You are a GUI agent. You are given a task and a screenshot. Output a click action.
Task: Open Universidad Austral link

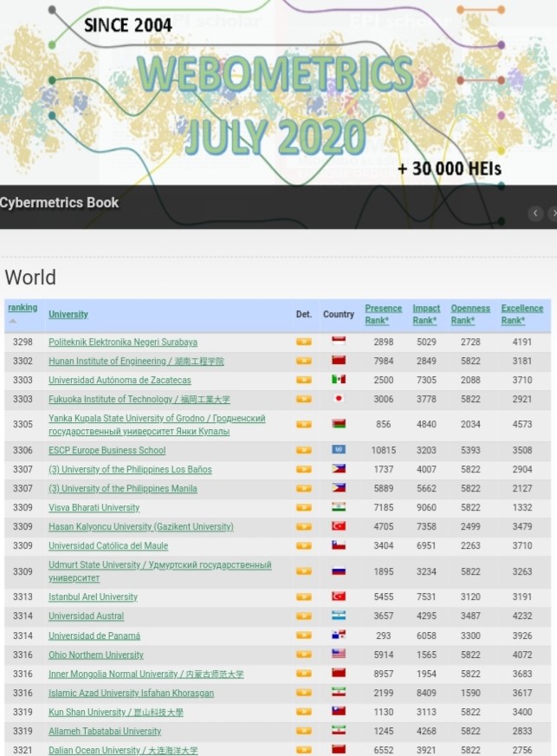coord(87,616)
